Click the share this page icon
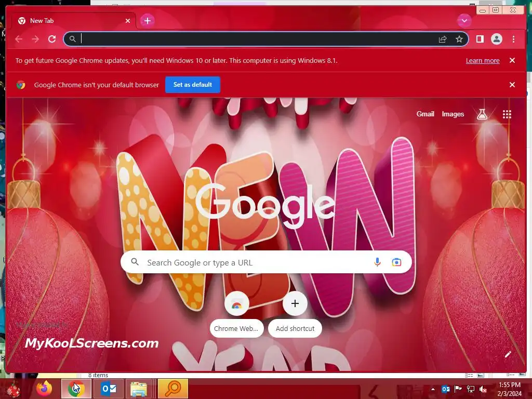The image size is (532, 399). point(443,39)
